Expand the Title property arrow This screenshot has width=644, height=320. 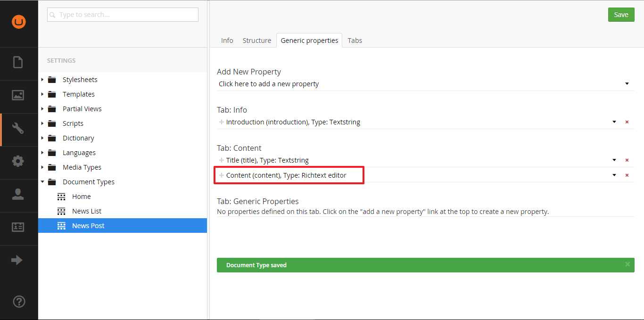pyautogui.click(x=614, y=160)
